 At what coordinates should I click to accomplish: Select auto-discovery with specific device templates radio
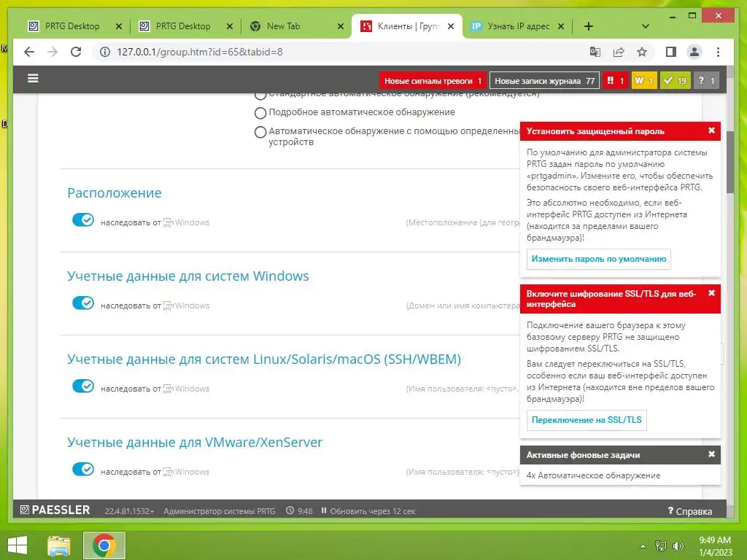tap(260, 132)
